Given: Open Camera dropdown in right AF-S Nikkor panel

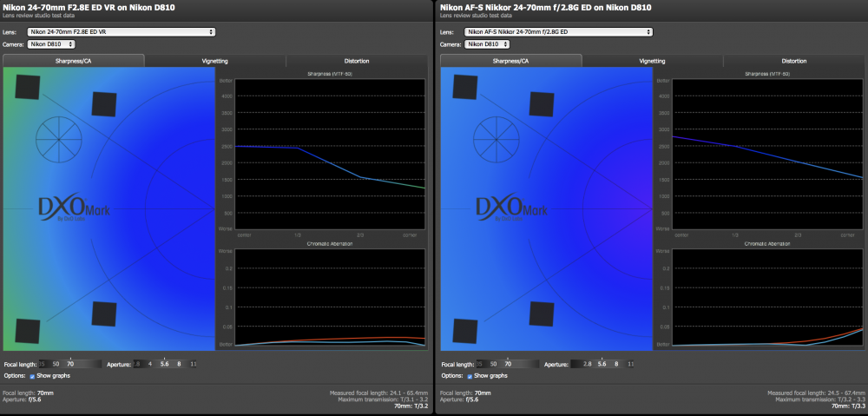Looking at the screenshot, I should pos(488,43).
